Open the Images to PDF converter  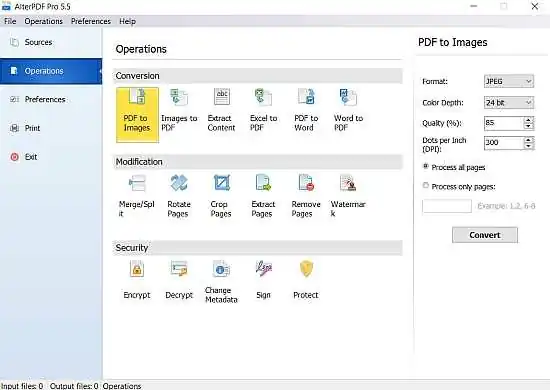pos(179,110)
